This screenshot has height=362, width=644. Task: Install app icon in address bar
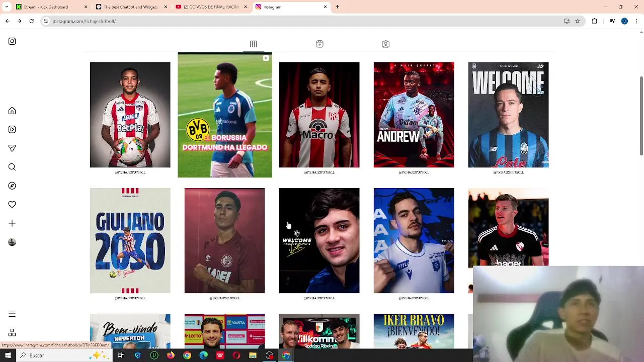click(x=567, y=21)
